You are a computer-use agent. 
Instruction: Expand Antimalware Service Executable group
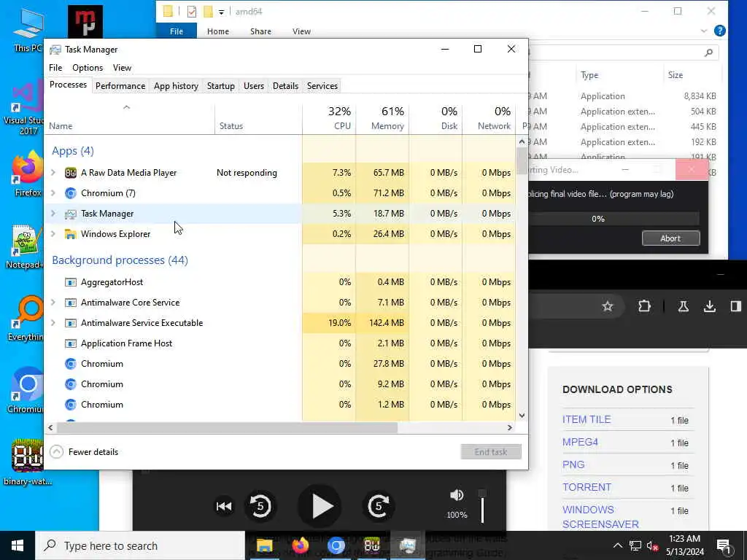click(53, 323)
